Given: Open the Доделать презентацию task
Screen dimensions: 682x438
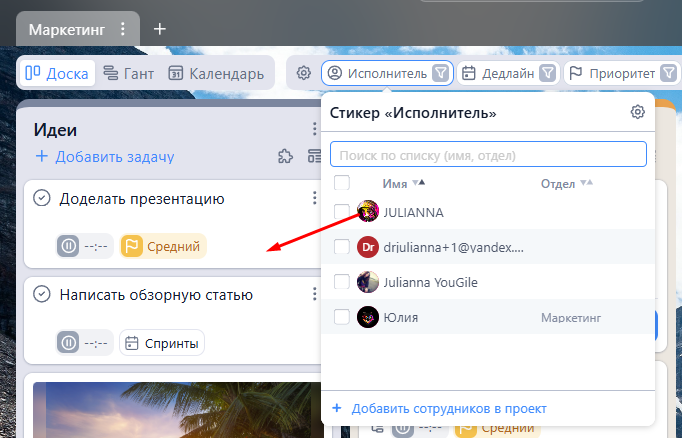Looking at the screenshot, I should [142, 199].
